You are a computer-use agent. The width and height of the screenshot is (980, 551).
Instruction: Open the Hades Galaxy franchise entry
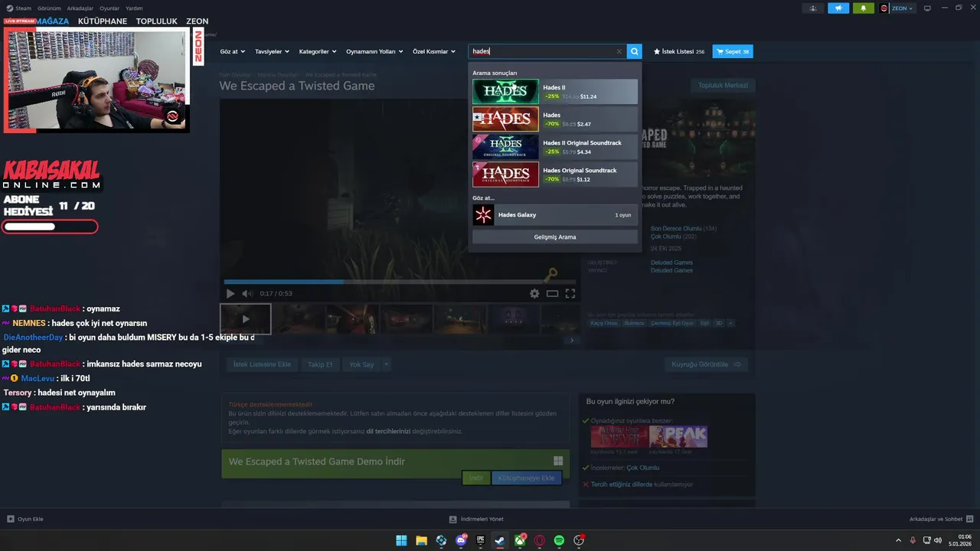tap(555, 215)
